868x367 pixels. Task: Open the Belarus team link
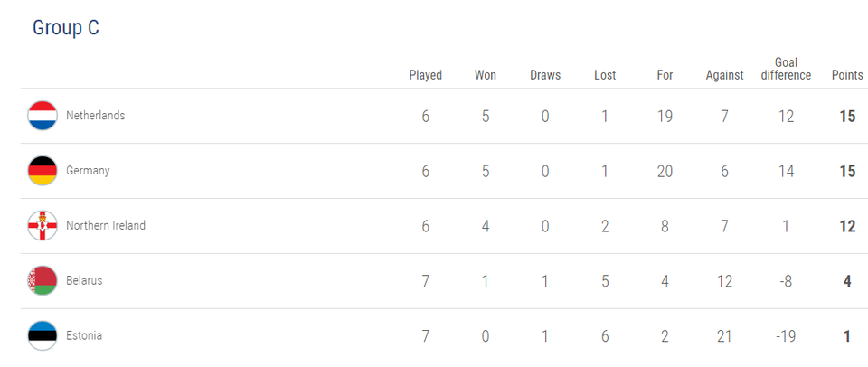tap(84, 280)
